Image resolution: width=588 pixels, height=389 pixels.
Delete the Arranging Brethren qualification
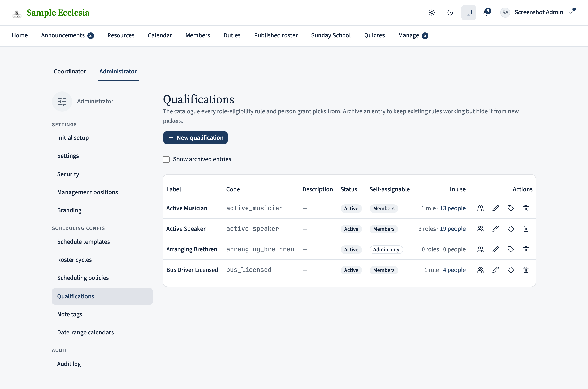[526, 249]
